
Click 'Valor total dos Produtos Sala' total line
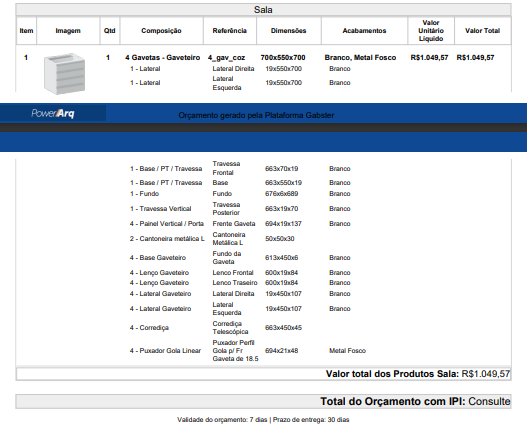pos(418,374)
